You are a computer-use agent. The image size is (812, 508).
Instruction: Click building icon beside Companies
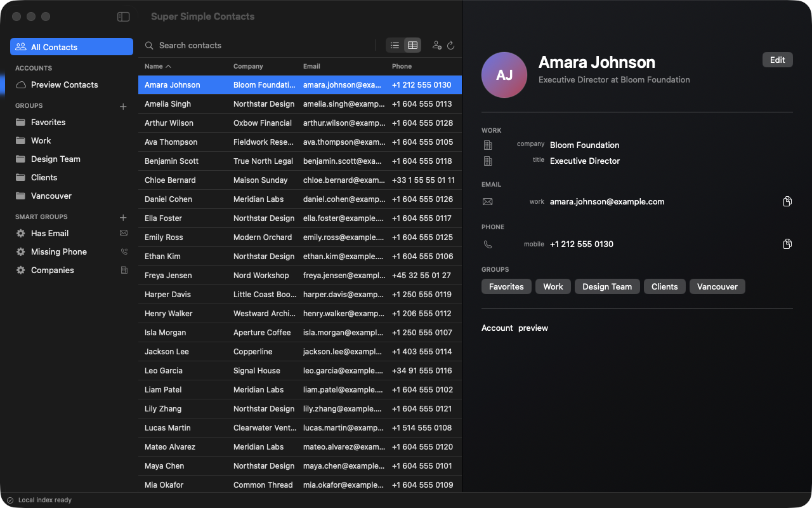[x=124, y=270]
